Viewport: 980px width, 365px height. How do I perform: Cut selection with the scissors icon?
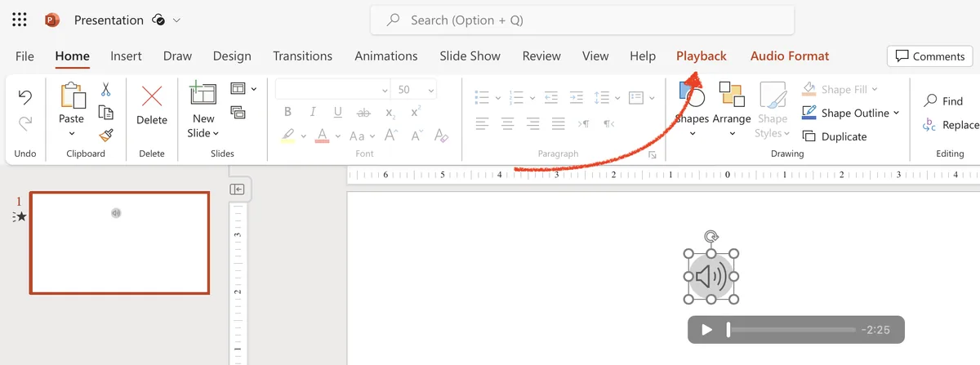click(x=105, y=90)
